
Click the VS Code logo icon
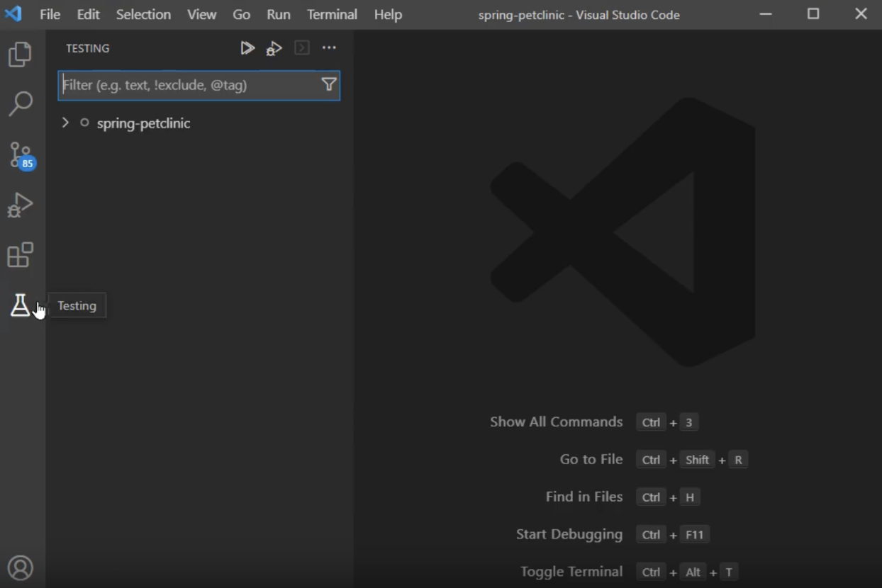pos(13,13)
